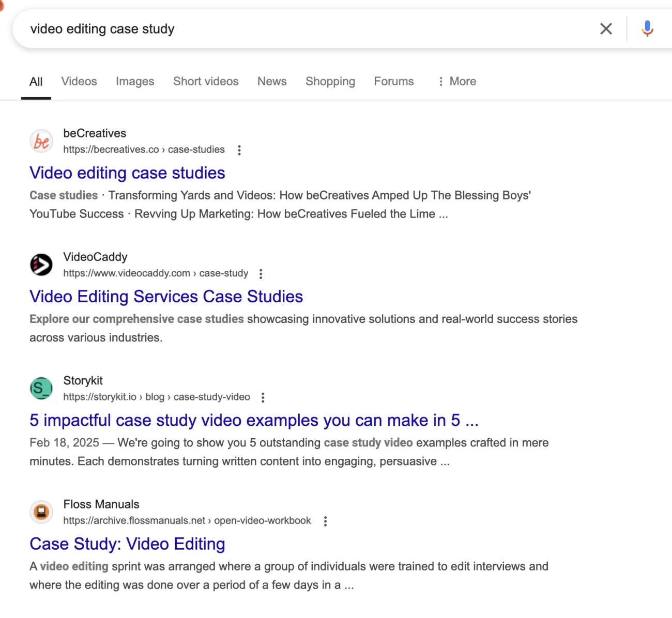Screen dimensions: 672x618
Task: Click the snippet 'Explore our comprehensive case studies'
Action: click(x=136, y=319)
